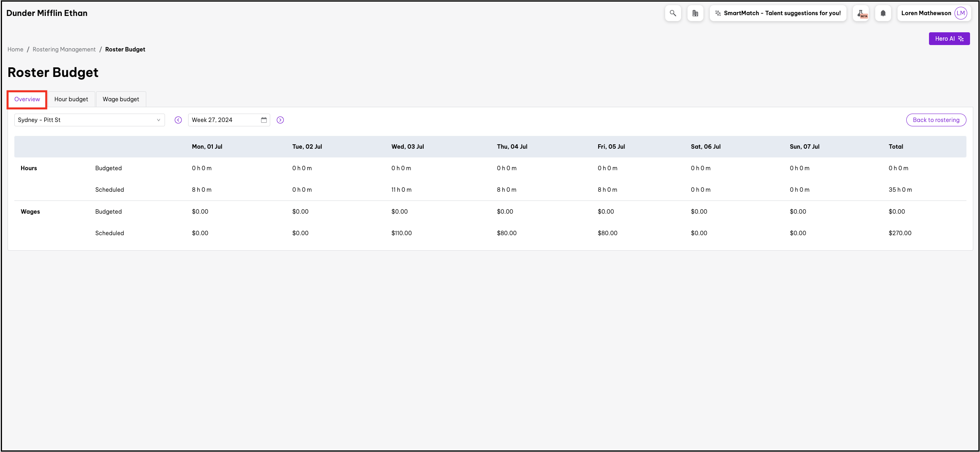Screen dimensions: 980x452
Task: Open Rostering Management breadcrumb link
Action: click(x=64, y=49)
